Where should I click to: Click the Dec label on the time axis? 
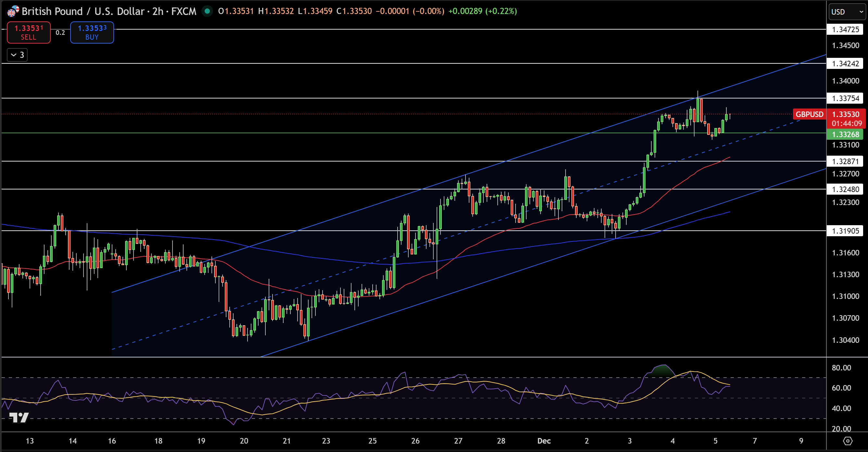[x=544, y=441]
